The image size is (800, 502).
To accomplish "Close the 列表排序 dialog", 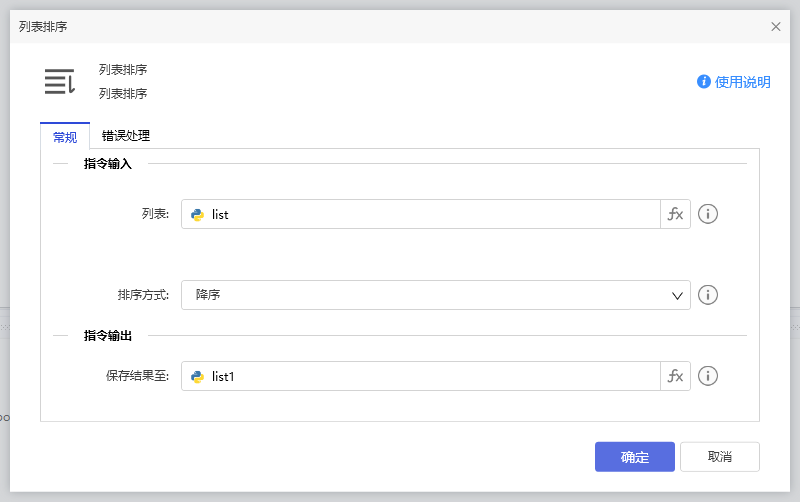I will pos(776,27).
